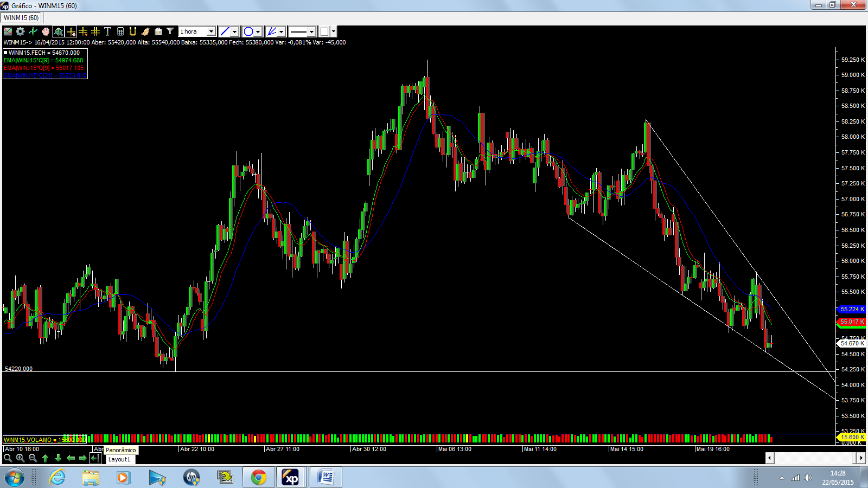Click the green EMA C[9] legend line
868x488 pixels.
[x=43, y=60]
